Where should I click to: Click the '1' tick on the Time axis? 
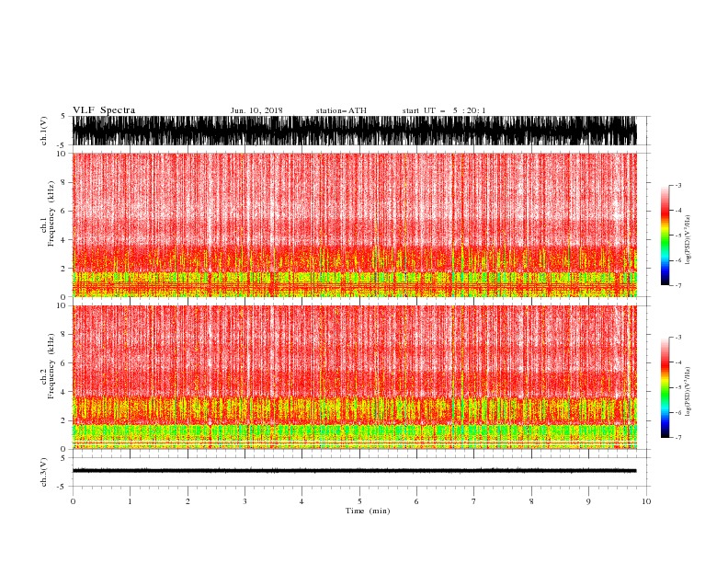(130, 501)
